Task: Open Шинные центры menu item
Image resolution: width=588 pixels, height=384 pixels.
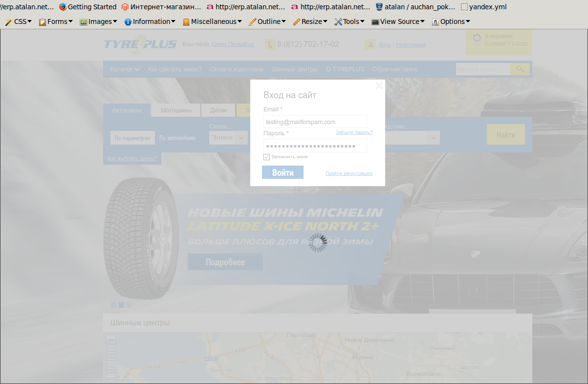Action: (295, 69)
